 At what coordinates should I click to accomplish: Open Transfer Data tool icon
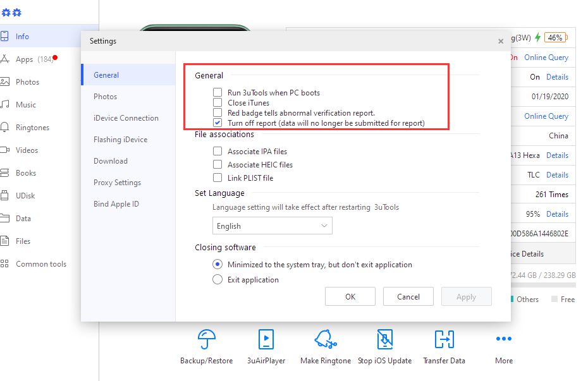click(x=444, y=339)
